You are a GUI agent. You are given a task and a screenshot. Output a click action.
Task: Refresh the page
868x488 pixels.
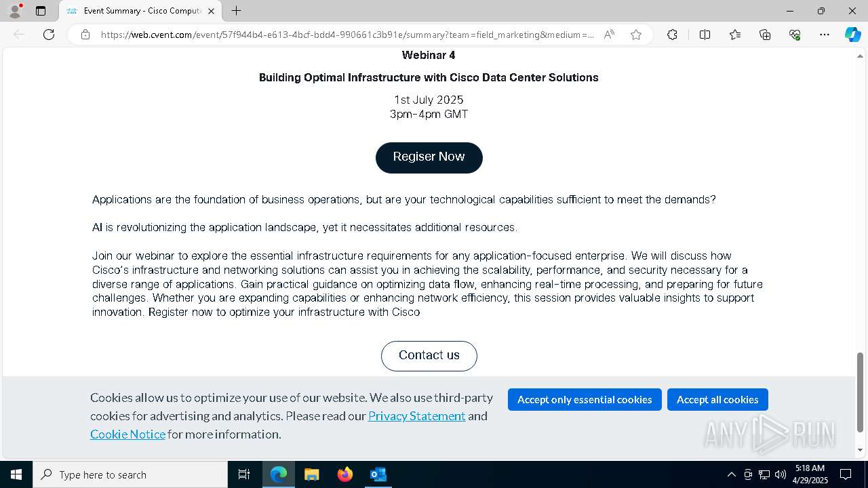point(49,35)
